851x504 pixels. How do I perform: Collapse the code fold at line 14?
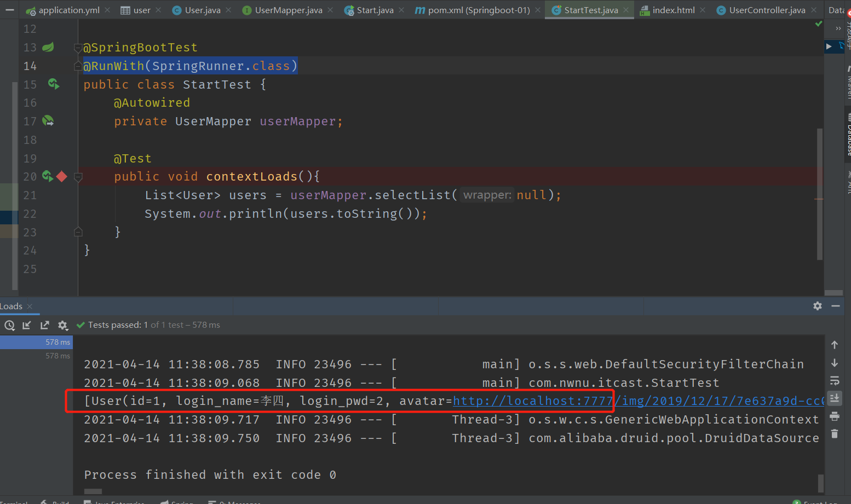78,66
